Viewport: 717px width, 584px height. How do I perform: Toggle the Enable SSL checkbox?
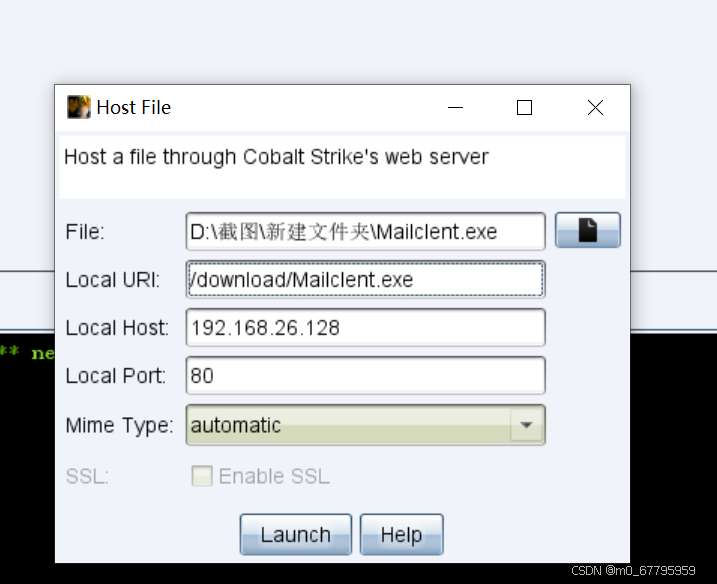coord(202,476)
